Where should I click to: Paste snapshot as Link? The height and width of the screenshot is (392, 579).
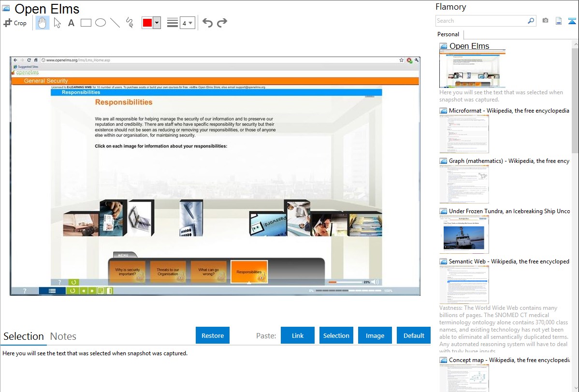click(298, 335)
